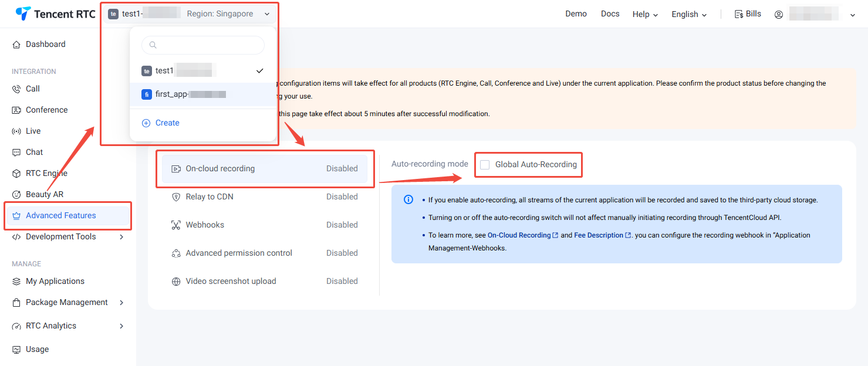Open the English language dropdown
This screenshot has height=366, width=868.
[x=689, y=14]
